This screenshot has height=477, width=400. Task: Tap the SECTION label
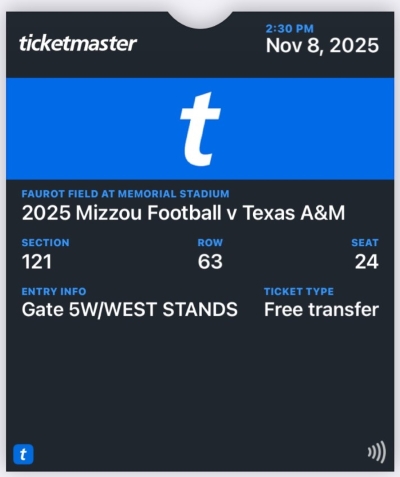pyautogui.click(x=46, y=242)
